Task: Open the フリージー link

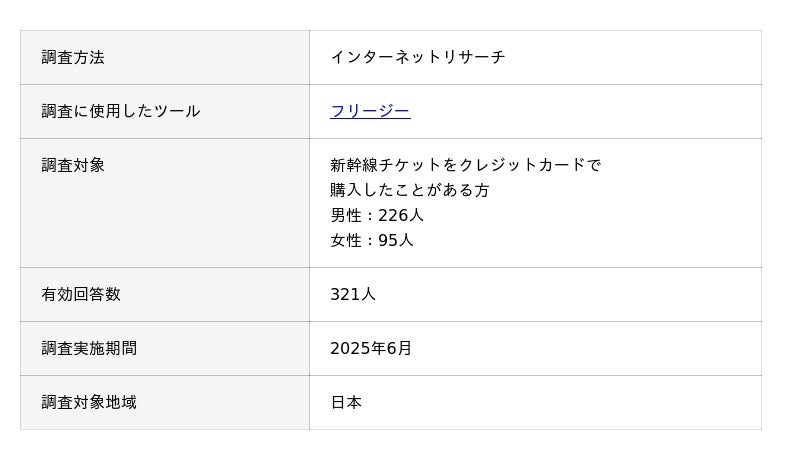Action: 370,111
